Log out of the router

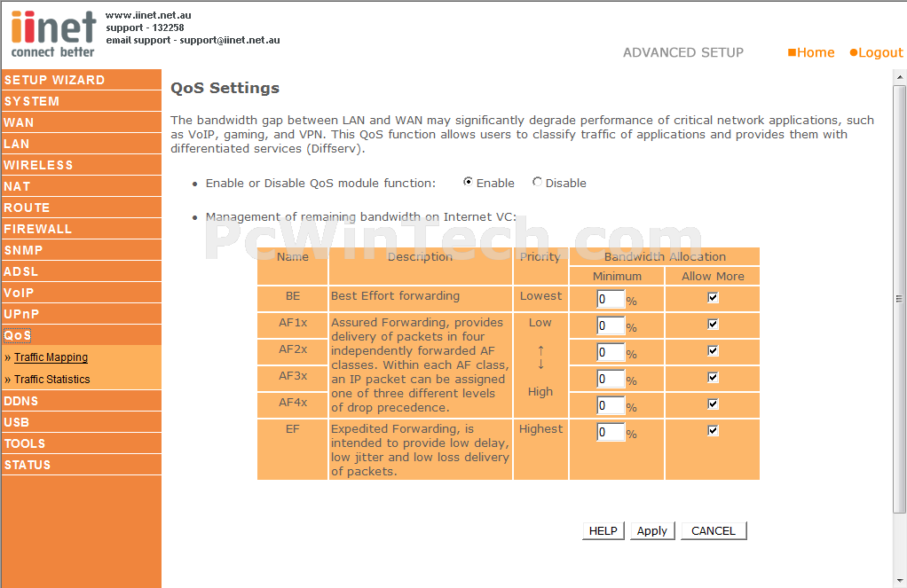click(876, 52)
